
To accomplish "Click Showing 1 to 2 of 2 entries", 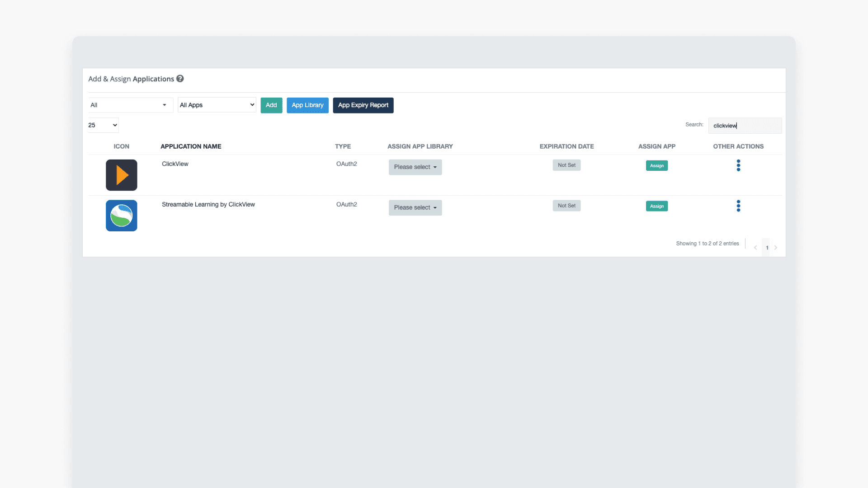I will pyautogui.click(x=708, y=244).
